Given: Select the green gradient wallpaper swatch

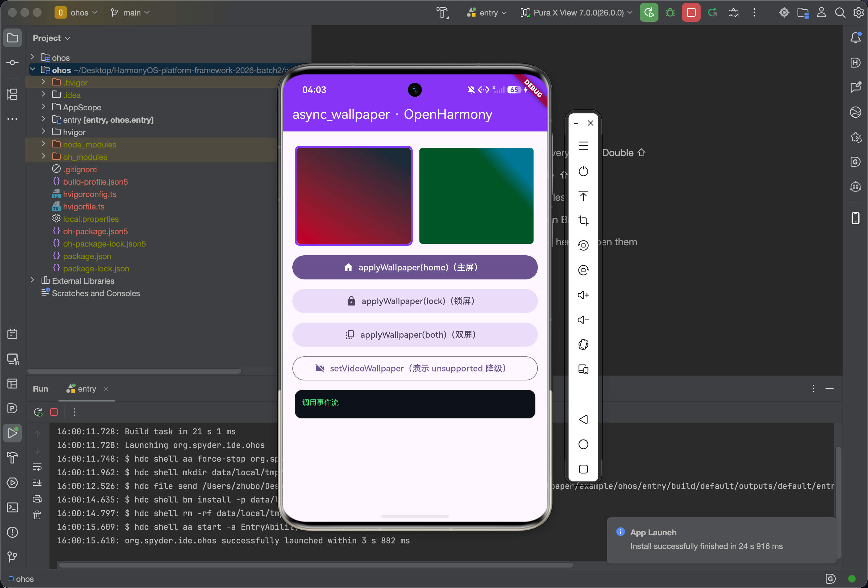Looking at the screenshot, I should point(476,195).
